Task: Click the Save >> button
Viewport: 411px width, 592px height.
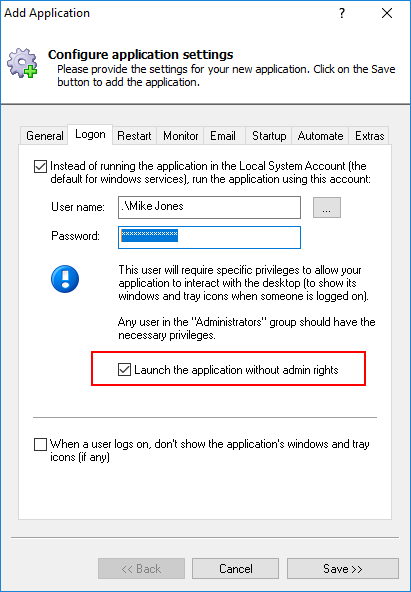Action: coord(343,569)
